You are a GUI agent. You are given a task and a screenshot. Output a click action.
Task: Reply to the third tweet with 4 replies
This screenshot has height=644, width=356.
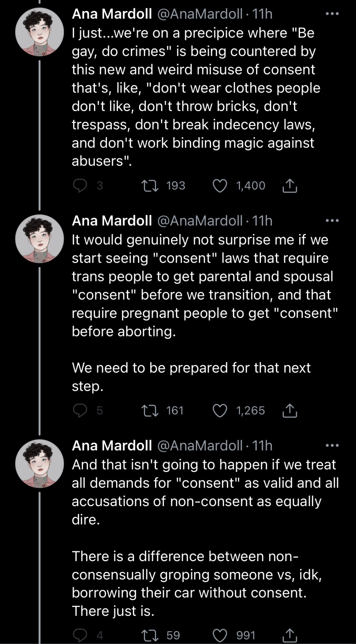point(80,635)
